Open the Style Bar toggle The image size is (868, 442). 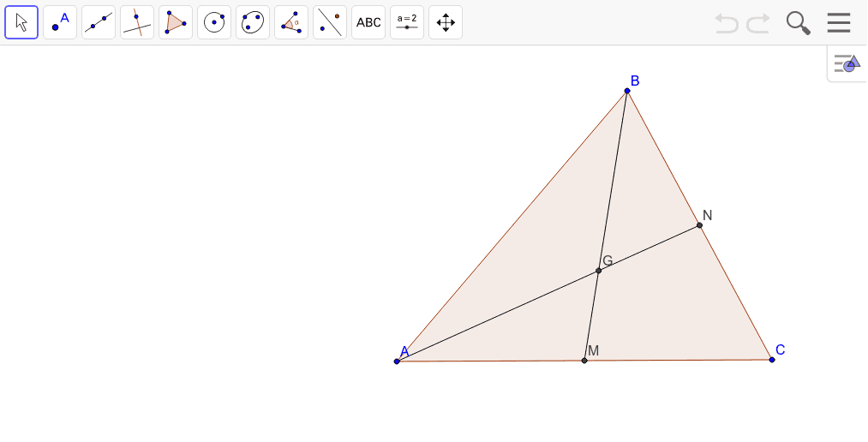tap(847, 63)
